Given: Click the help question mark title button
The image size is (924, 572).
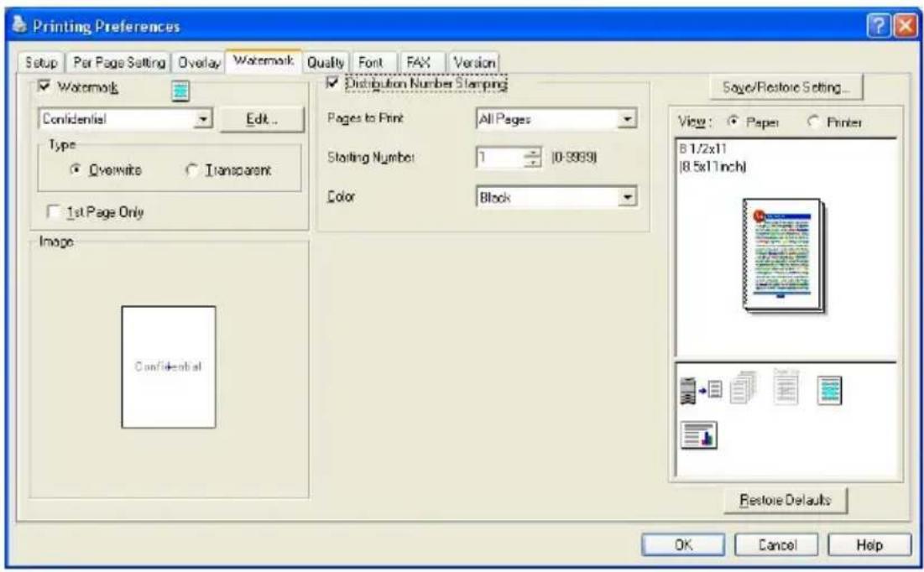Looking at the screenshot, I should tap(878, 27).
